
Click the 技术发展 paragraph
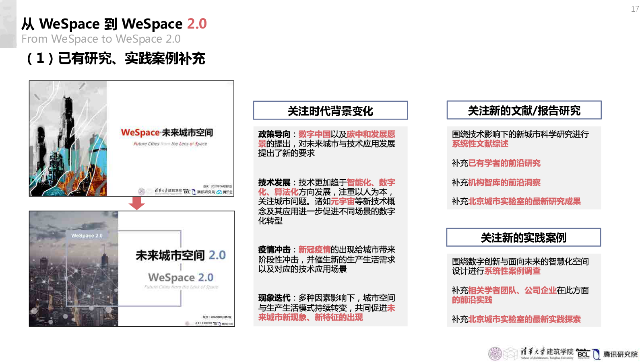[327, 202]
